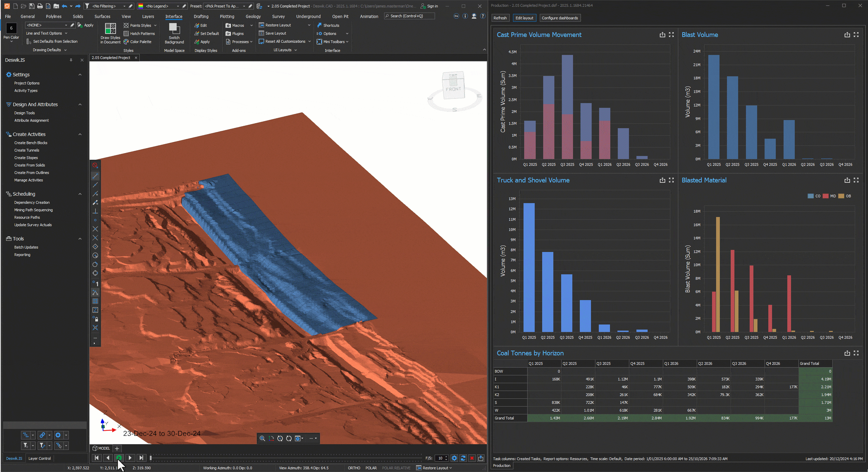This screenshot has width=868, height=472.
Task: Collapse the Create Activities section
Action: tap(80, 134)
